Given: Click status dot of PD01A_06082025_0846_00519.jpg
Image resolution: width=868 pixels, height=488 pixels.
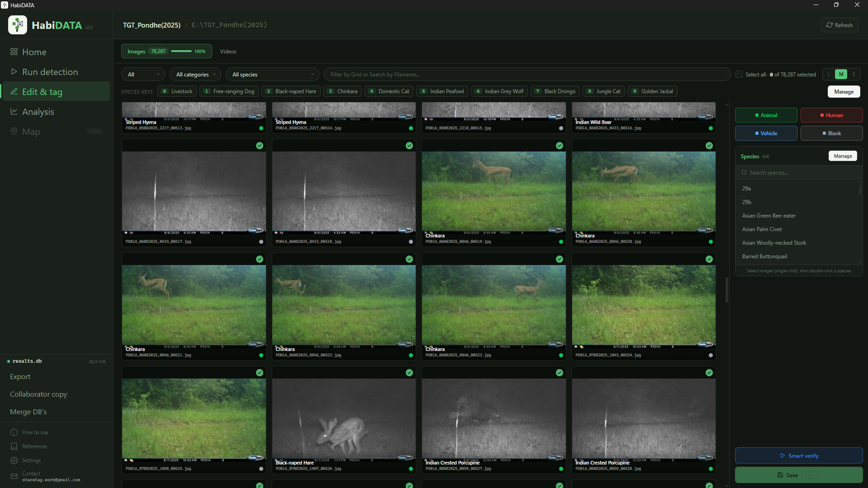Looking at the screenshot, I should pos(561,242).
